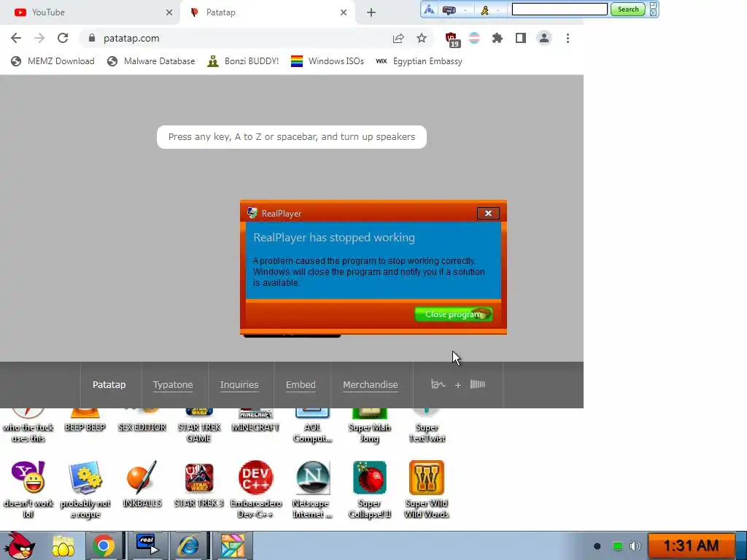The width and height of the screenshot is (747, 560).
Task: Select the Super Wild Wild Words icon
Action: [426, 489]
